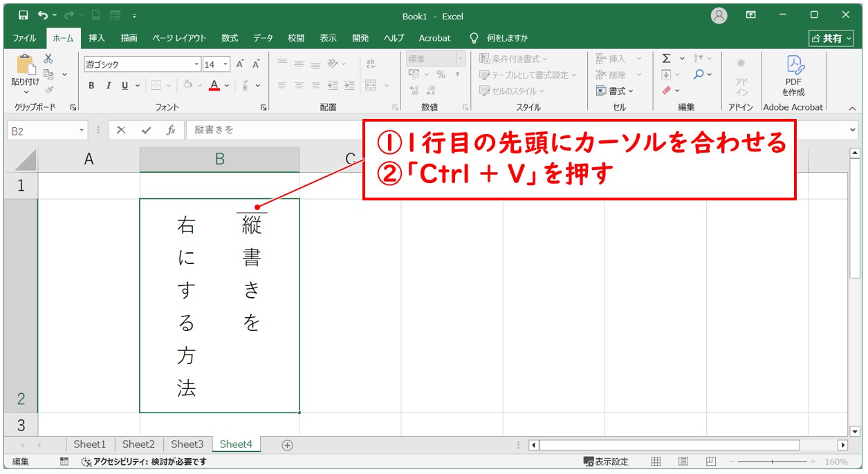This screenshot has height=474, width=868.
Task: Add a new sheet with plus icon
Action: pyautogui.click(x=288, y=445)
